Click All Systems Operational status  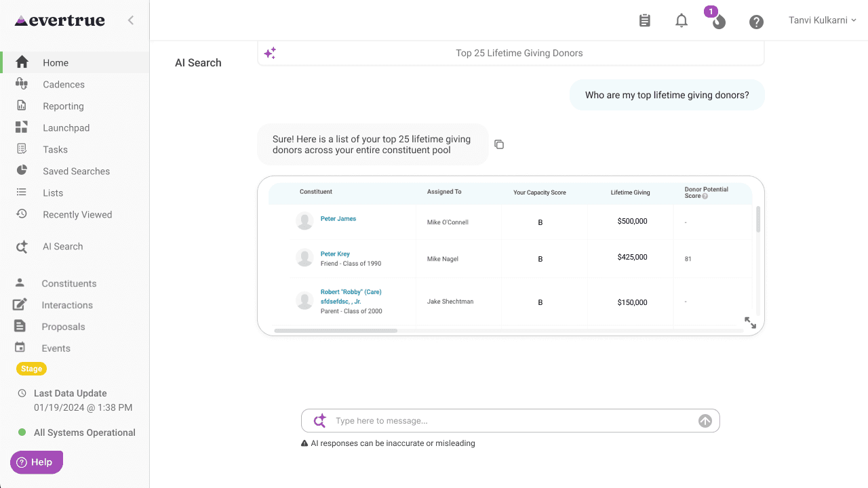(x=77, y=432)
